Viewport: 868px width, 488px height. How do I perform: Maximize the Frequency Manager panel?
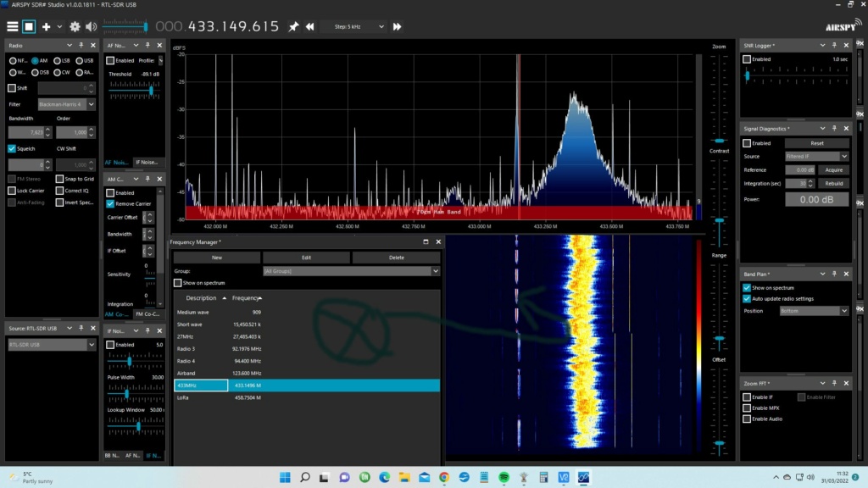coord(426,241)
